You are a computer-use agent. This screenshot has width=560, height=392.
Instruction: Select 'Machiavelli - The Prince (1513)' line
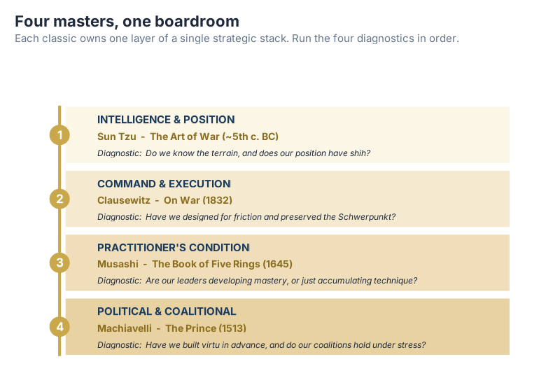(x=171, y=328)
